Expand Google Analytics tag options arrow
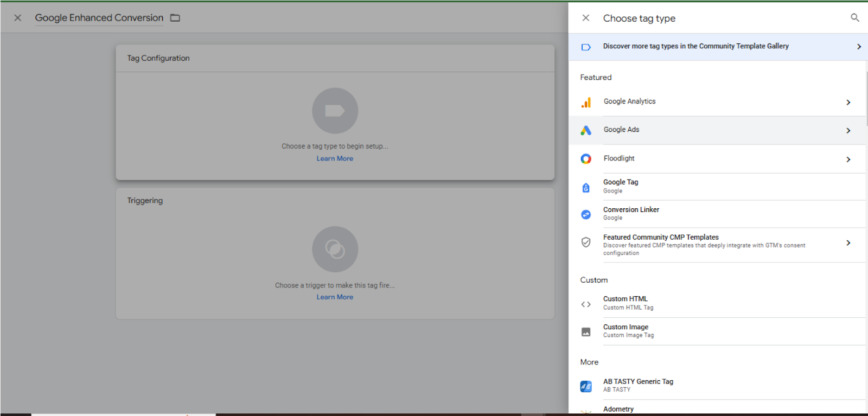 tap(848, 103)
